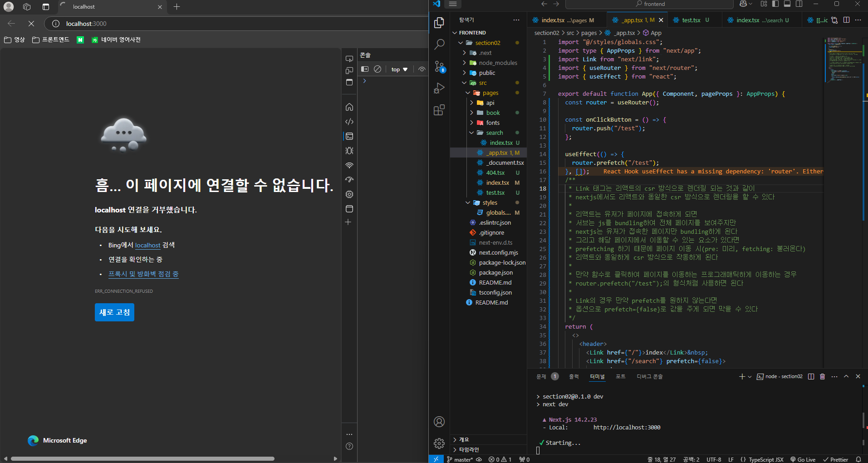Switch to the index.tsx pages tab
This screenshot has width=868, height=463.
567,20
